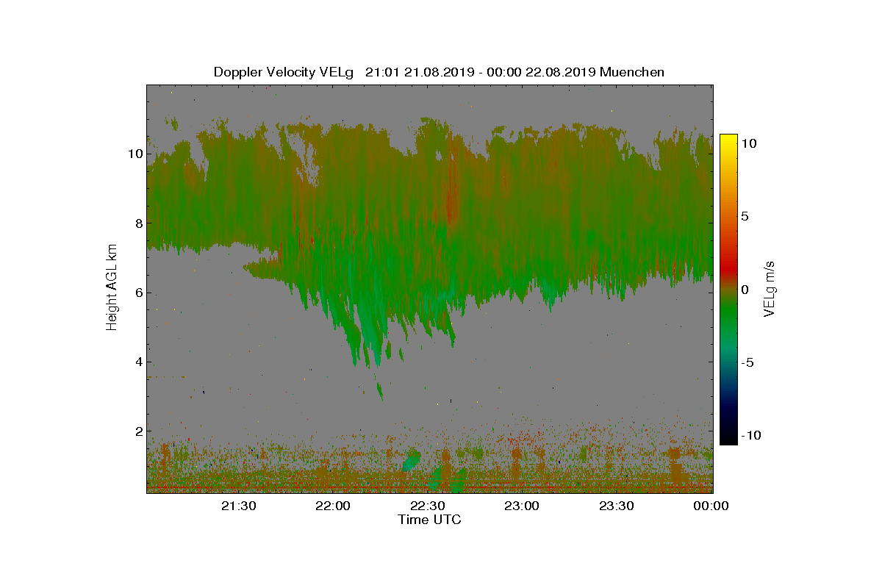Screen dimensions: 882x588
Task: Click the "Height AGL km" axis label
Action: [x=112, y=288]
